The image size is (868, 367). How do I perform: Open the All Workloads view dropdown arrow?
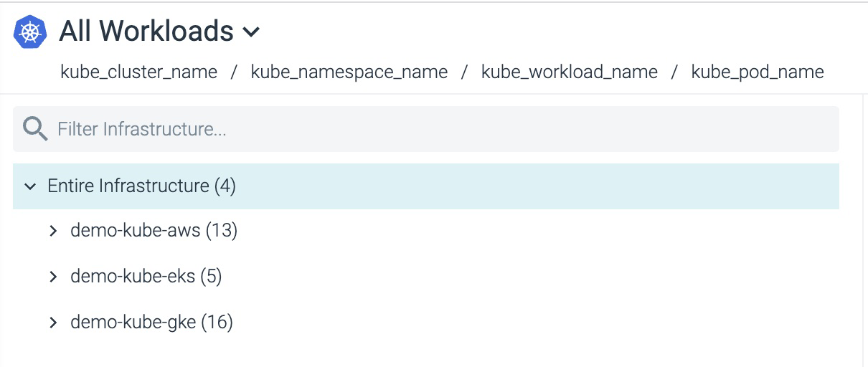(250, 32)
